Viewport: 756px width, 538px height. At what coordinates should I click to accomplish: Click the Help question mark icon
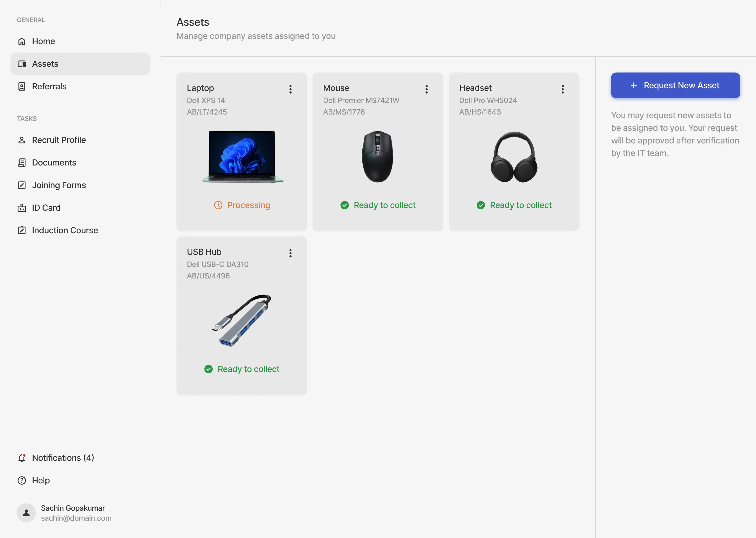coord(22,480)
